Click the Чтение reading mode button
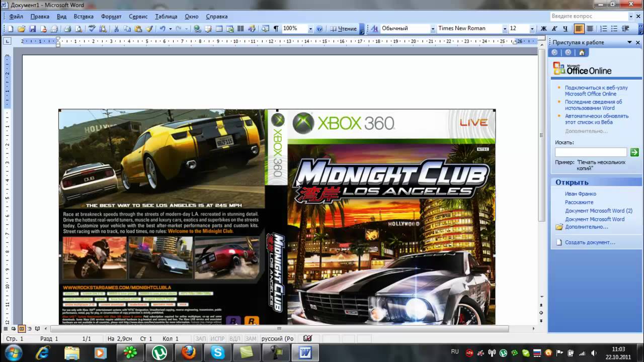The width and height of the screenshot is (644, 362). tap(343, 29)
